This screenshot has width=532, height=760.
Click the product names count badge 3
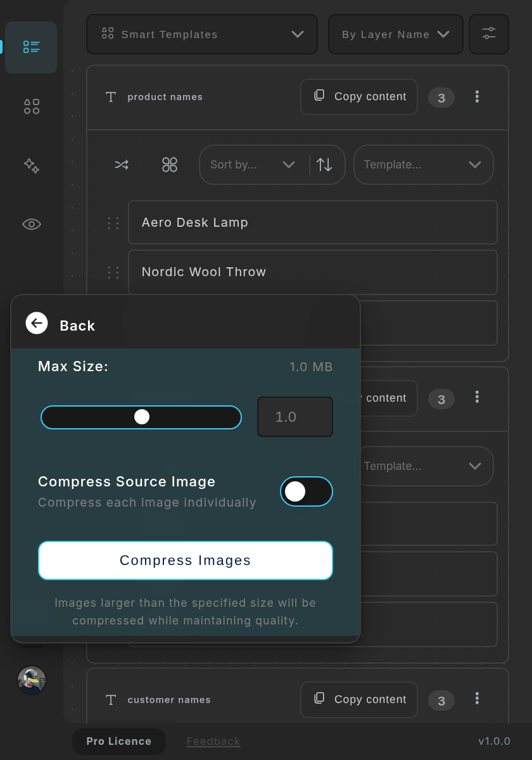click(x=441, y=98)
